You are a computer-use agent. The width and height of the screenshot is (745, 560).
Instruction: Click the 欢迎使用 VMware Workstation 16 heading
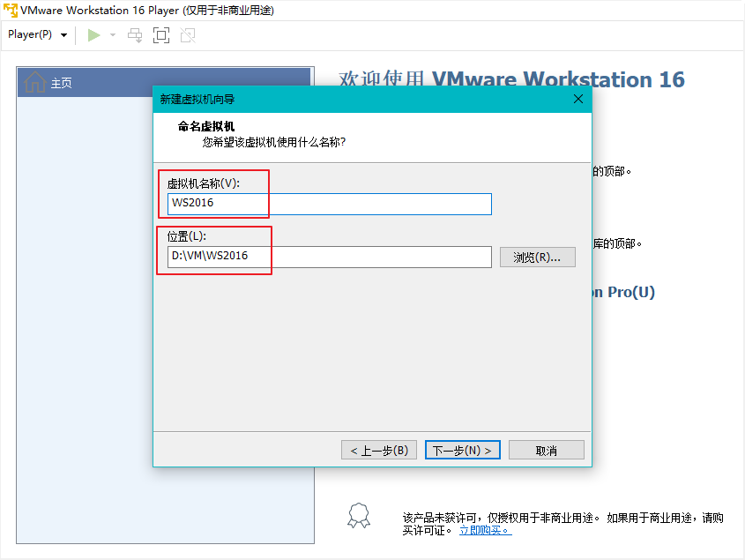(511, 79)
